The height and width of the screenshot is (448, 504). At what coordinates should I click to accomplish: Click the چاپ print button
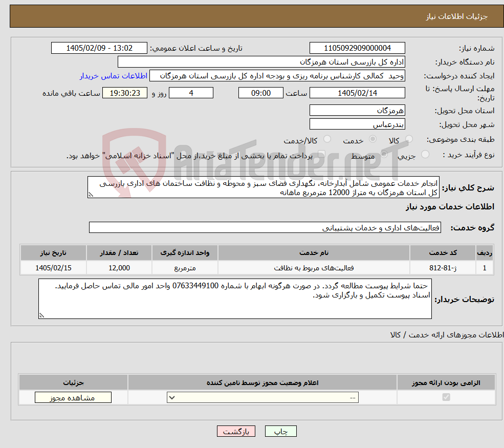[x=280, y=431]
